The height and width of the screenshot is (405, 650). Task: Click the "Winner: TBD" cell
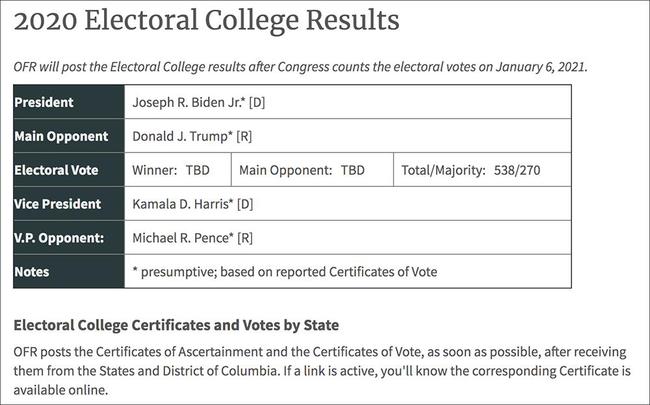click(178, 170)
